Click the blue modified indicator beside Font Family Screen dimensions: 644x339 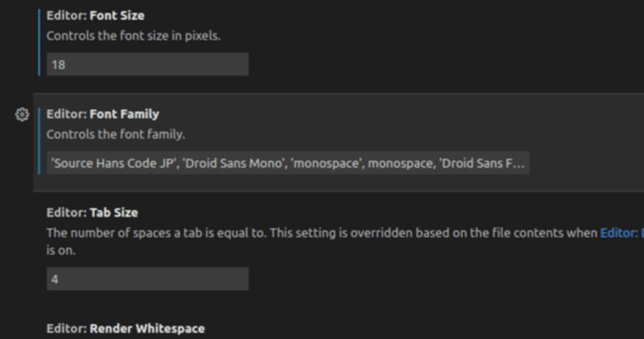pos(39,139)
